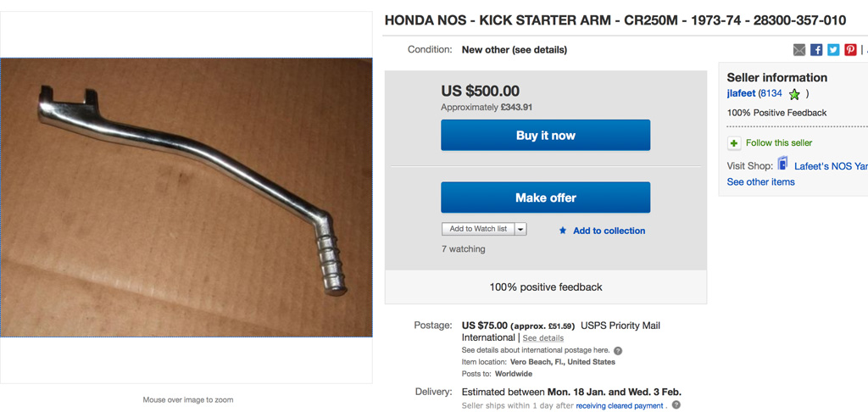This screenshot has height=412, width=868.
Task: Click See other items link
Action: (760, 181)
